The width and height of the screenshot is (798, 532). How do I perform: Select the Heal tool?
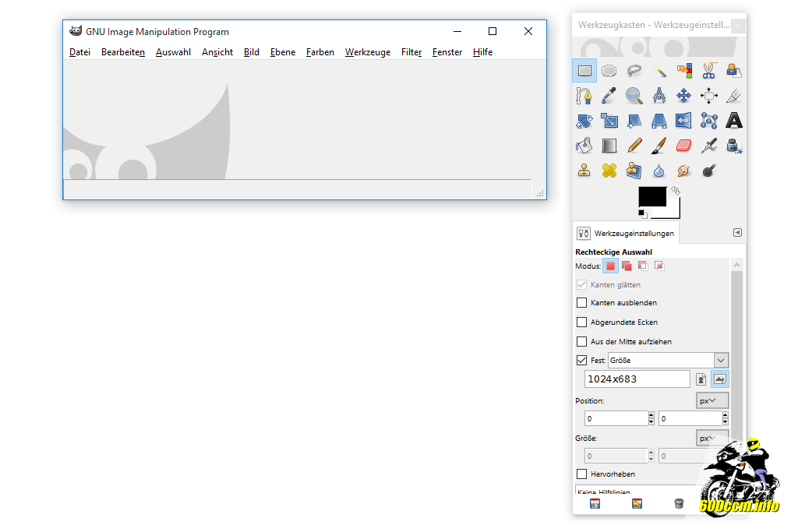pos(609,171)
